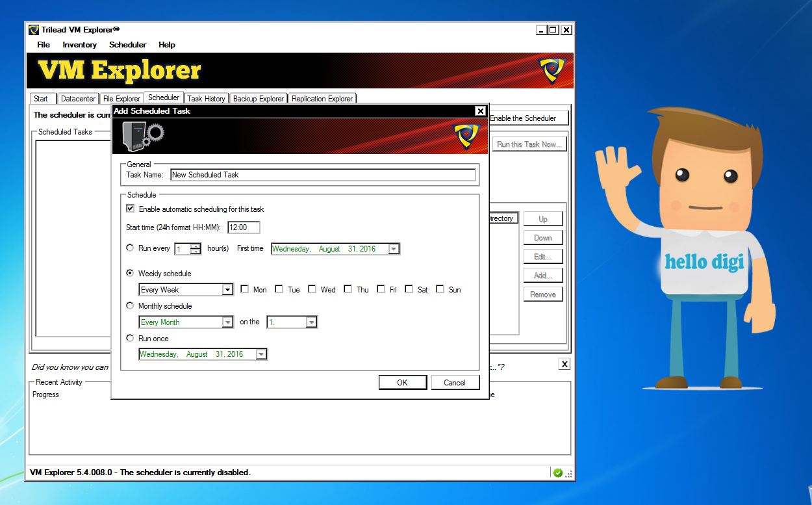812x505 pixels.
Task: Click the Run every hours number field
Action: tap(183, 249)
